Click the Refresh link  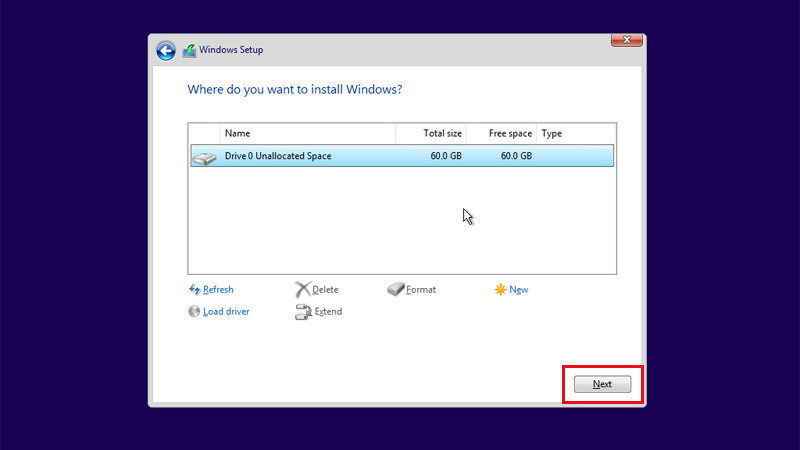218,289
